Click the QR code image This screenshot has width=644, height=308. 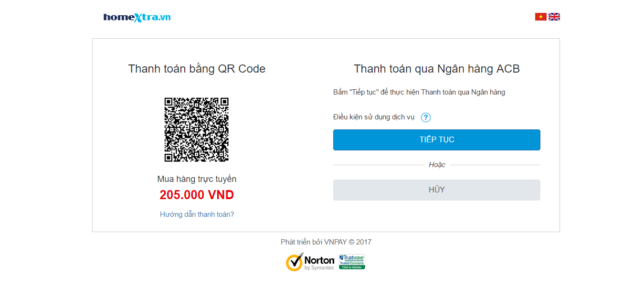[197, 130]
